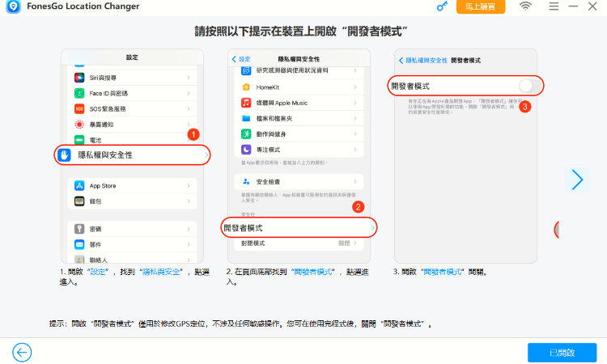The image size is (607, 364).
Task: Click the 設定 back link in step 2 image
Action: pos(241,59)
